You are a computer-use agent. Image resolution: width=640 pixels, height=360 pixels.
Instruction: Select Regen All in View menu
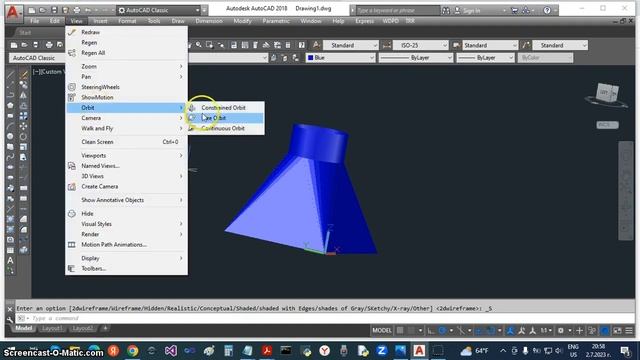tap(127, 53)
